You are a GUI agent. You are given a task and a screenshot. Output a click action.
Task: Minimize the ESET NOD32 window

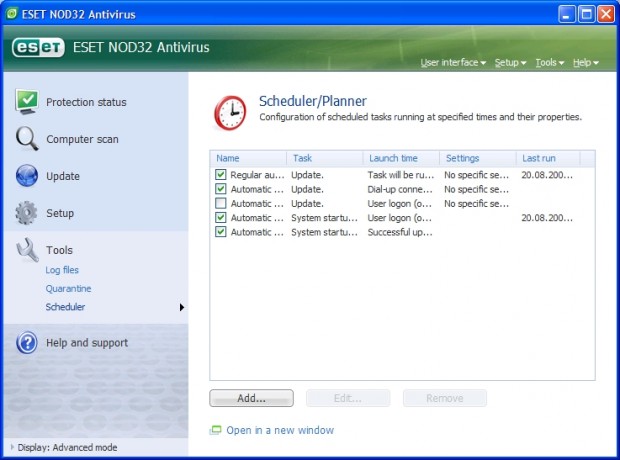pos(567,14)
